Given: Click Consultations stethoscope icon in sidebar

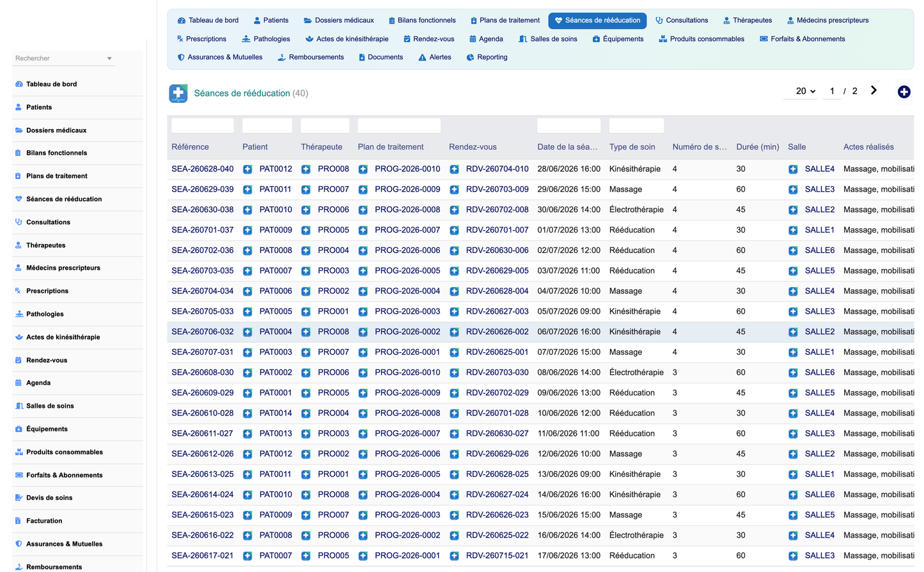Looking at the screenshot, I should (x=19, y=222).
